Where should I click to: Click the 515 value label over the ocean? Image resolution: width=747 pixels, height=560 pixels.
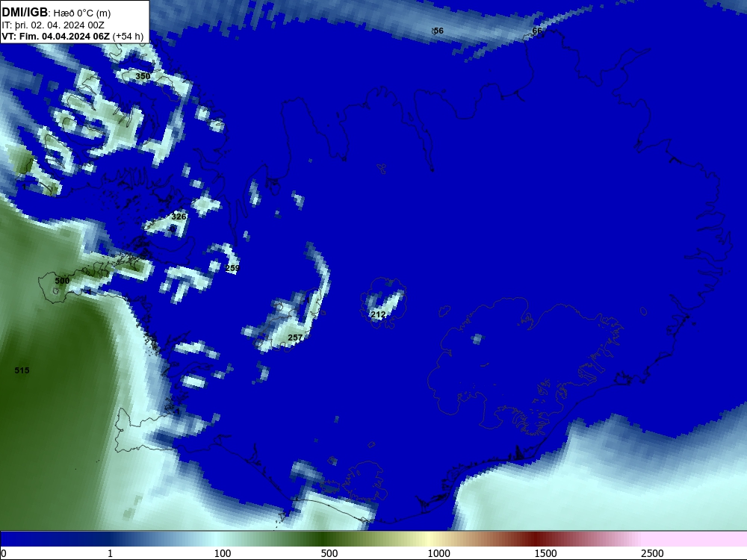22,370
